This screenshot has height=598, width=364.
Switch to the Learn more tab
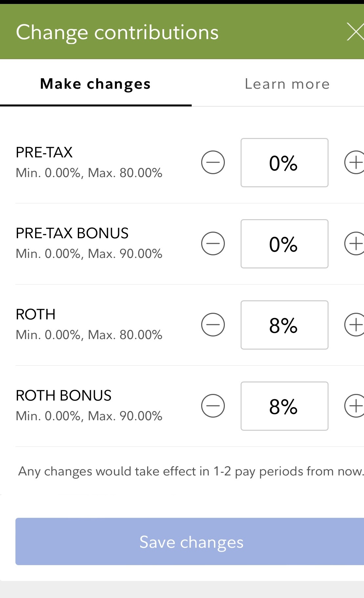tap(287, 84)
